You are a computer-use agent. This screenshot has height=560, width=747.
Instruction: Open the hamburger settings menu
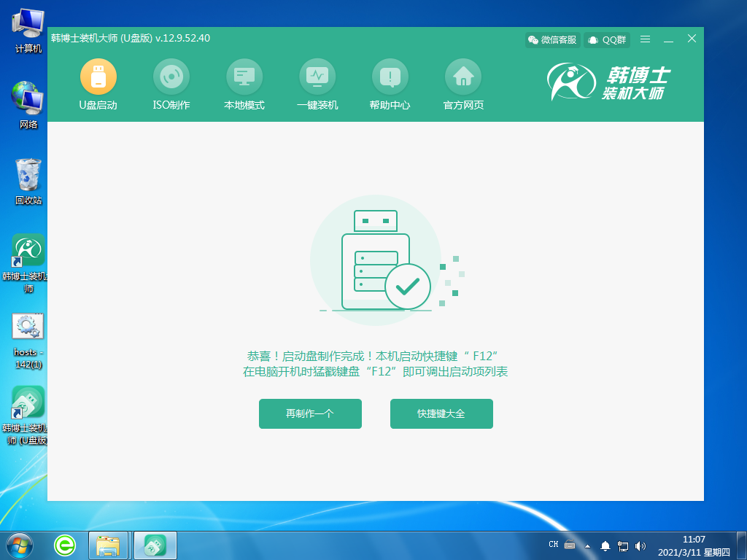click(x=645, y=39)
